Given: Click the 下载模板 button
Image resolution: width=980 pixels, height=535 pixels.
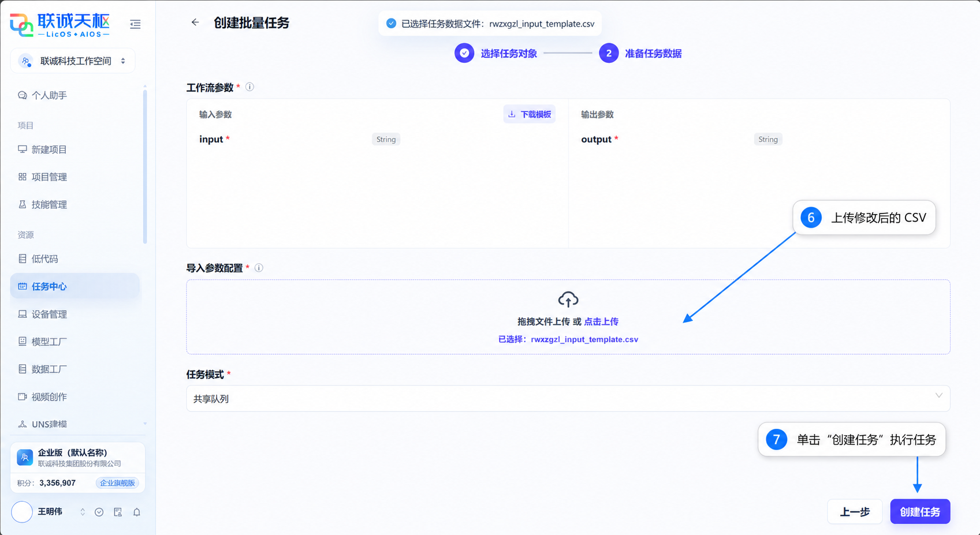Looking at the screenshot, I should (x=530, y=114).
